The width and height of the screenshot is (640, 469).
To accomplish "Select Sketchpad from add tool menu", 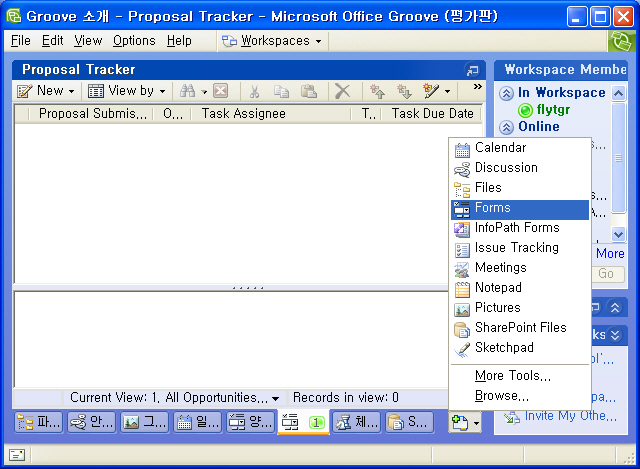I will (x=520, y=348).
